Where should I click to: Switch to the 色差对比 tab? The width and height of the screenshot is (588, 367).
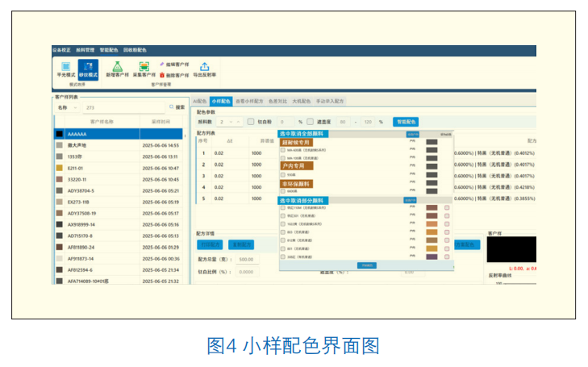(x=277, y=101)
